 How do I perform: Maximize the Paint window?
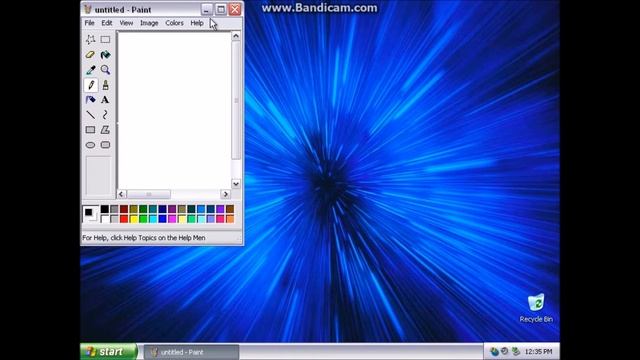click(221, 9)
